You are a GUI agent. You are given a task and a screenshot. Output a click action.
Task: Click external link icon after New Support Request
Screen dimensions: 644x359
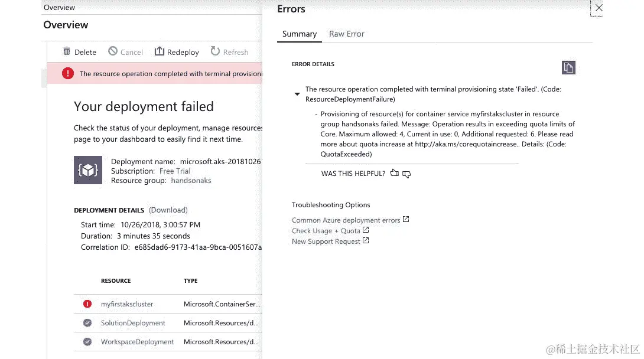(x=366, y=240)
